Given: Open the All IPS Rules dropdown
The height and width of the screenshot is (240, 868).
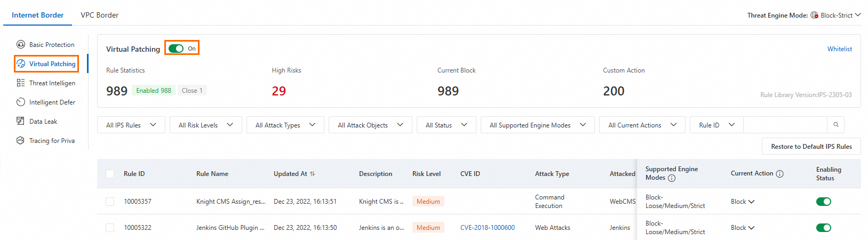Looking at the screenshot, I should pyautogui.click(x=131, y=125).
